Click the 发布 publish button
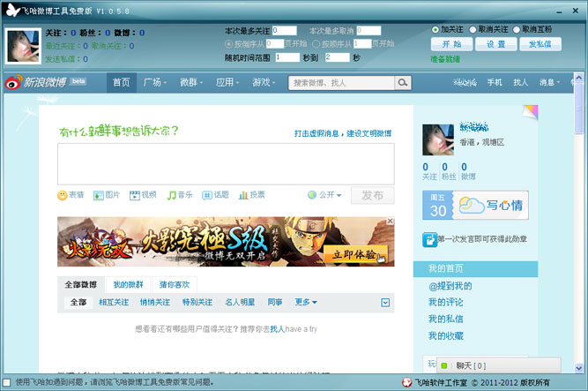 (x=372, y=195)
